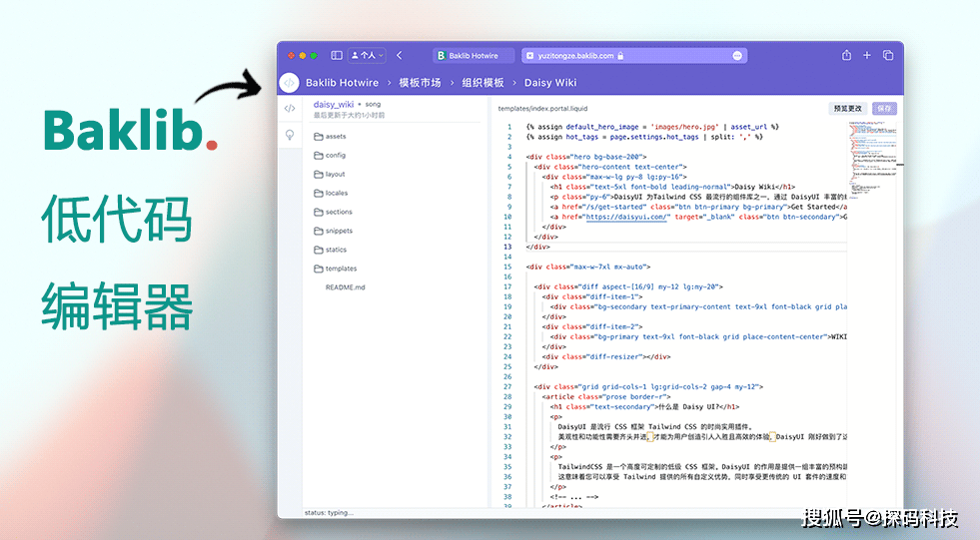Open the browser Share icon
980x540 pixels.
846,56
